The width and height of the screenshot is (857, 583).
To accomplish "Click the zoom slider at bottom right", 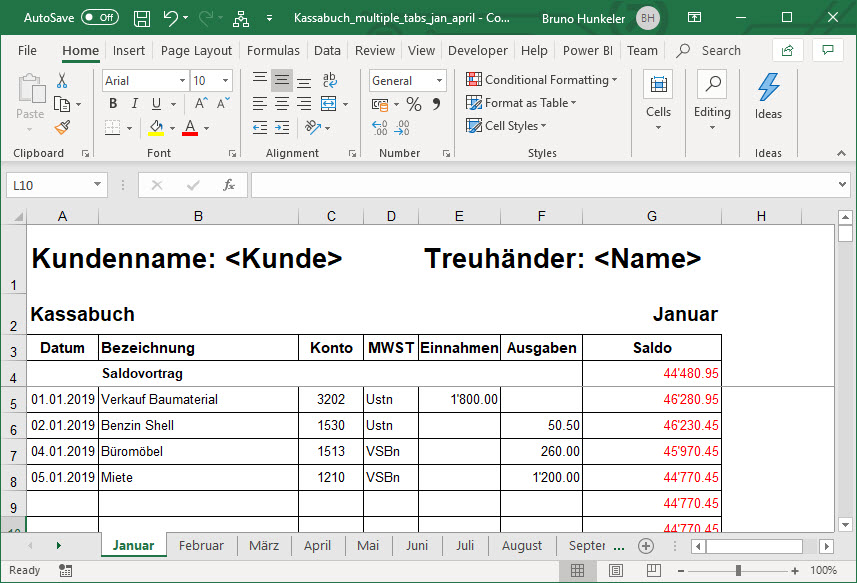I will [739, 570].
